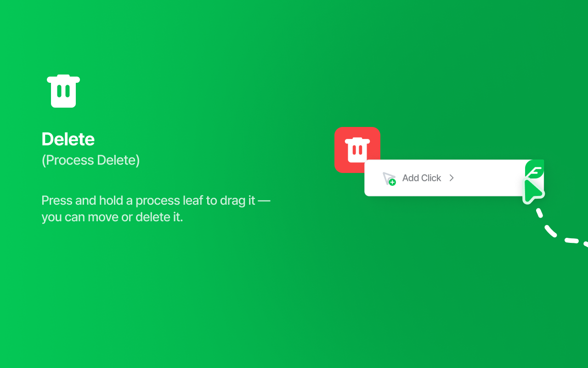Viewport: 588px width, 368px height.
Task: Click the bold "Delete" heading
Action: 68,139
